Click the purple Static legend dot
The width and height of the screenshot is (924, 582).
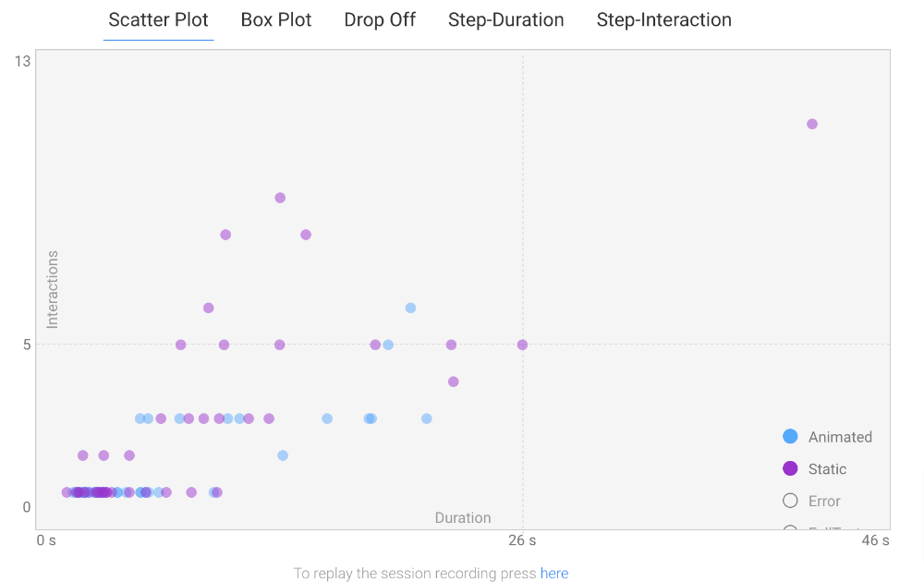pos(792,468)
